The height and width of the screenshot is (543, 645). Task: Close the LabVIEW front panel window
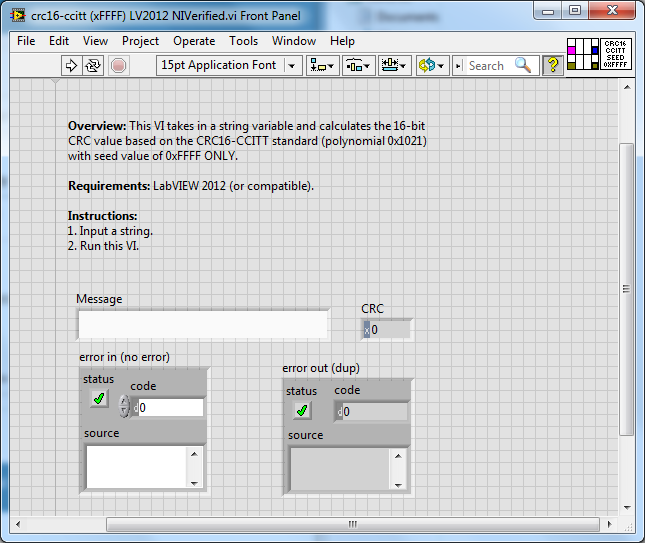[x=612, y=10]
